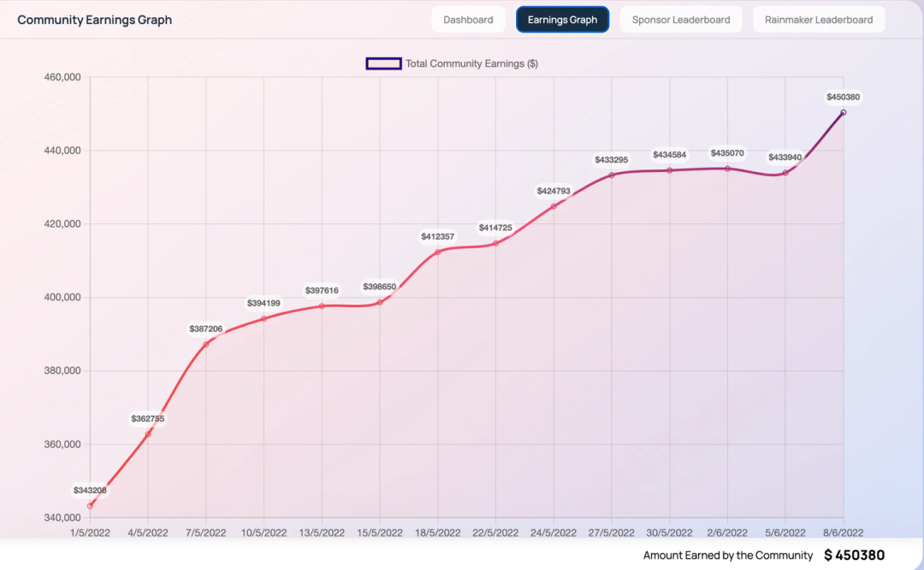Toggle Total Community Earnings legend swatch
This screenshot has width=924, height=570.
tap(383, 63)
